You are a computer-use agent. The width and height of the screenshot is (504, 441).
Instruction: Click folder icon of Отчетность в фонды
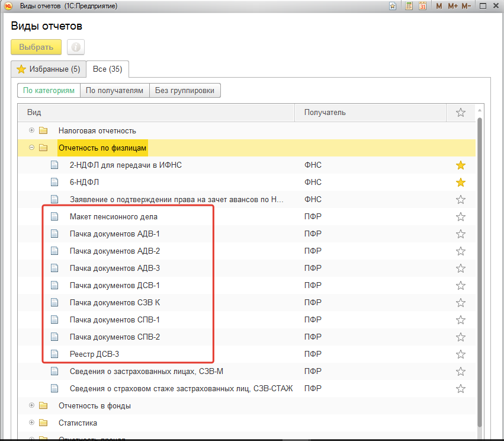tap(43, 405)
